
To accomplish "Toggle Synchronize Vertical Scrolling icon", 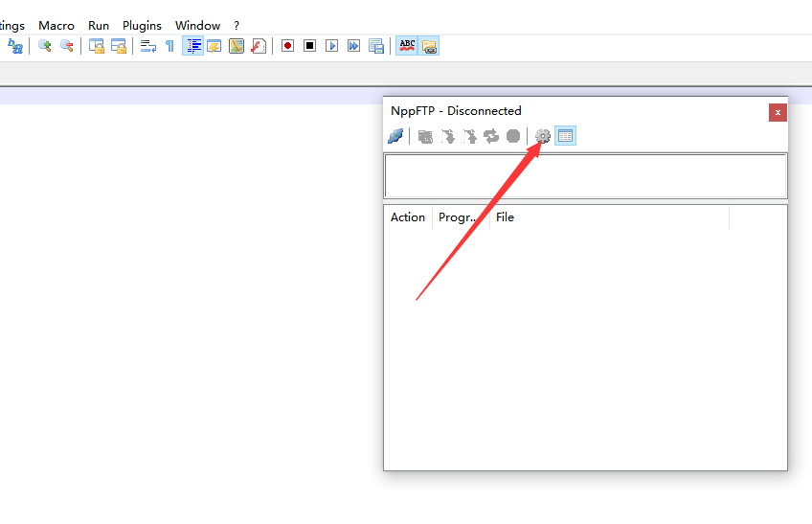I will point(97,46).
